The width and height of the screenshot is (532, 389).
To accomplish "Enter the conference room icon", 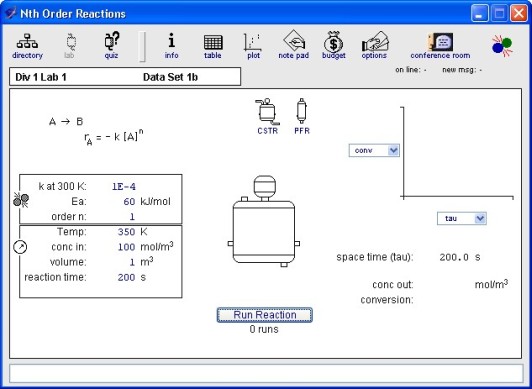I will 440,46.
